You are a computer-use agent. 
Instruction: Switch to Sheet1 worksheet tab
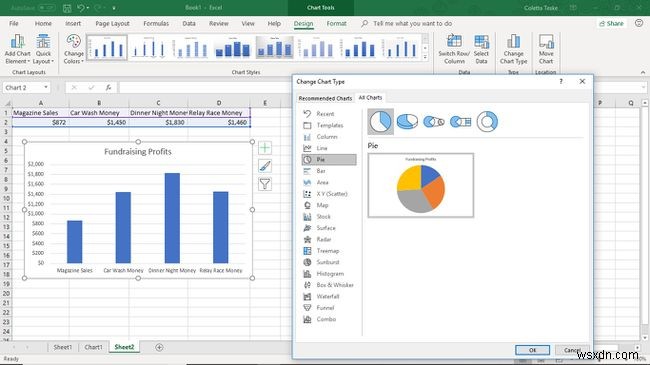(x=63, y=347)
